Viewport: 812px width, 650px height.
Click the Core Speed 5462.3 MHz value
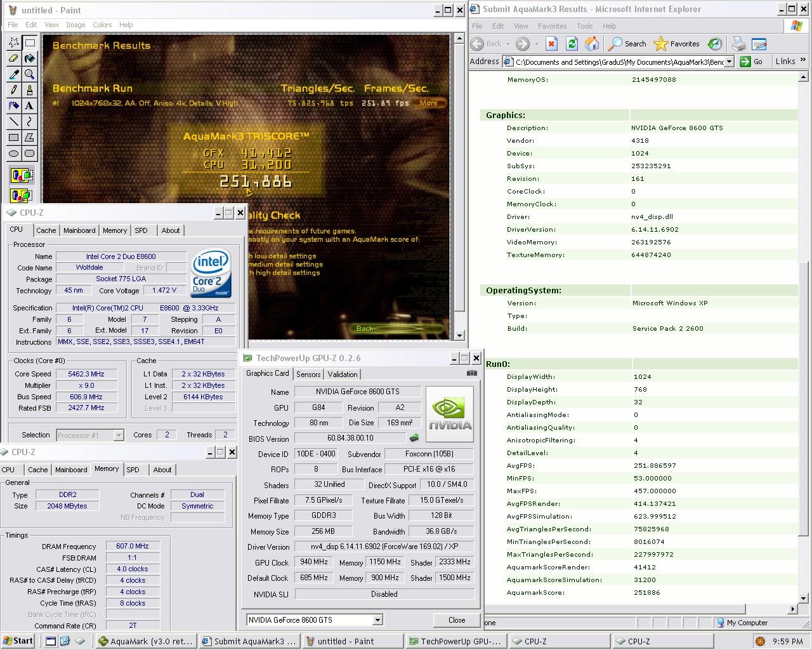coord(86,374)
